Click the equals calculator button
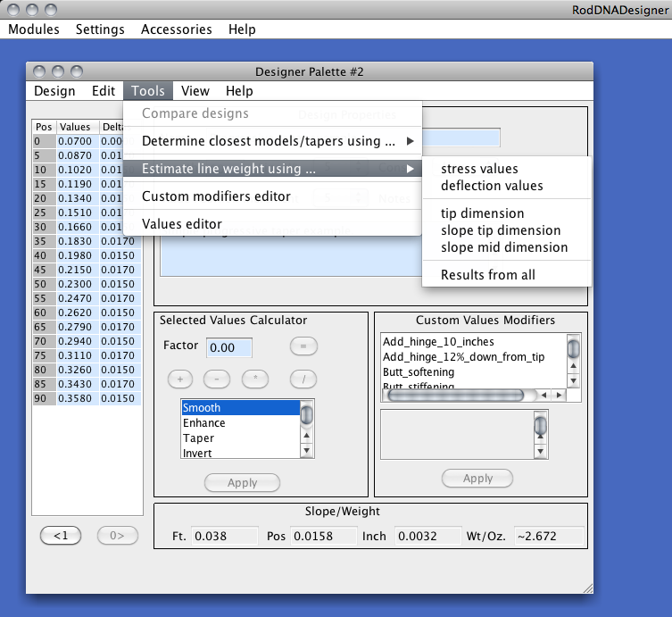672x617 pixels. (x=303, y=346)
